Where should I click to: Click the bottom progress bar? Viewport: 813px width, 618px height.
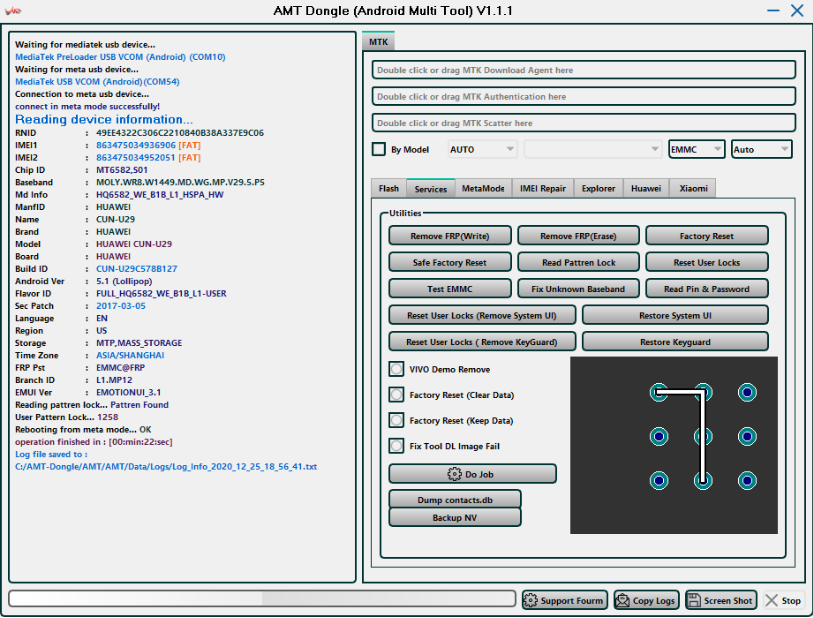262,598
